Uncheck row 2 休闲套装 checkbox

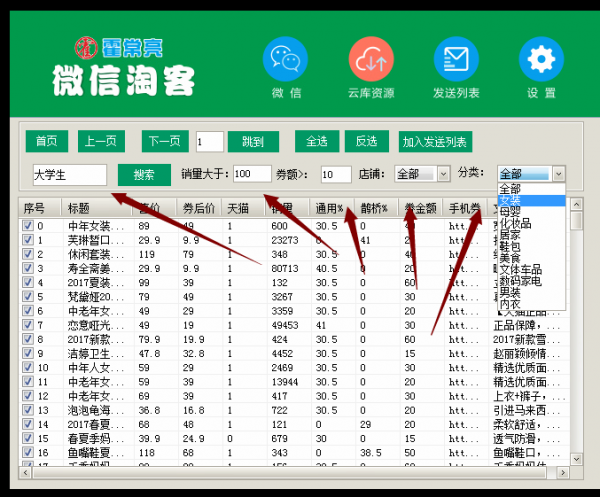[x=28, y=254]
